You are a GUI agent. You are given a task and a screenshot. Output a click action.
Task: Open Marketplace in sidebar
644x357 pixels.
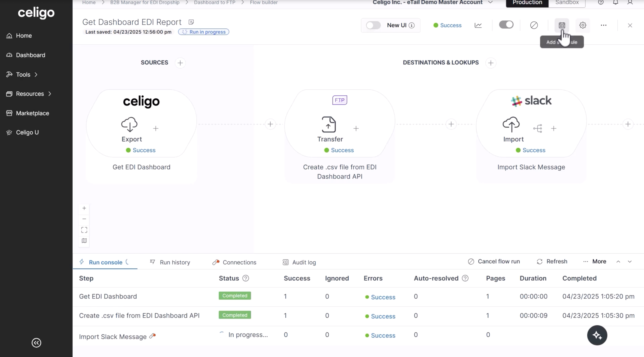(28, 113)
